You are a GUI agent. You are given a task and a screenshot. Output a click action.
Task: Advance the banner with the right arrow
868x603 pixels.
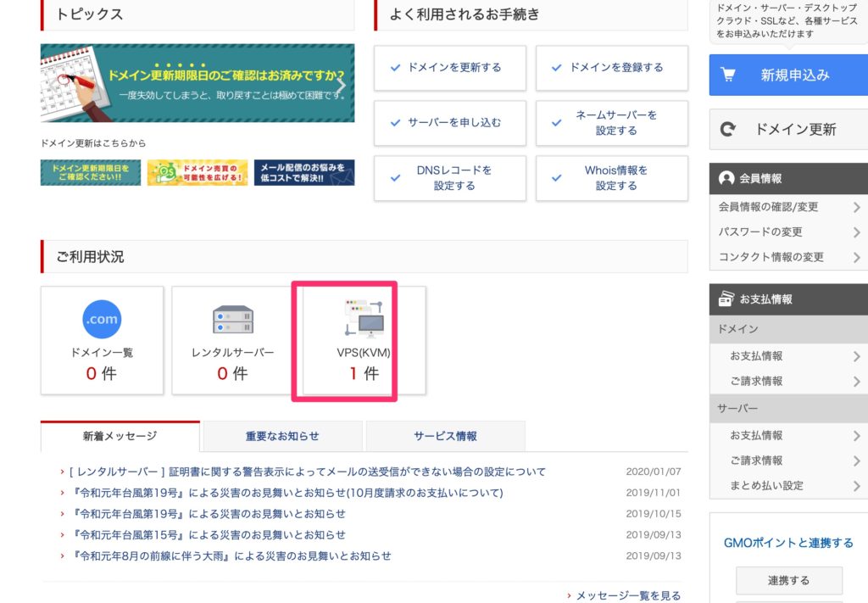341,84
